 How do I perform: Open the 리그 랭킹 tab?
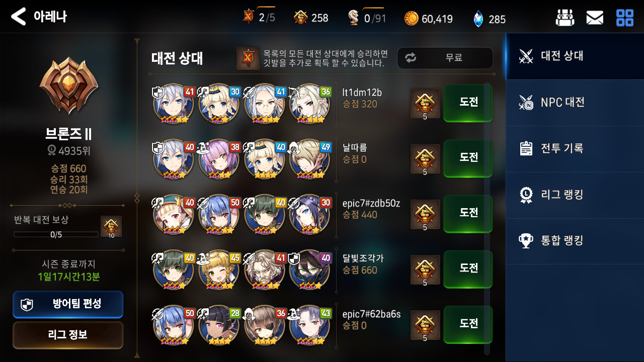tap(575, 195)
